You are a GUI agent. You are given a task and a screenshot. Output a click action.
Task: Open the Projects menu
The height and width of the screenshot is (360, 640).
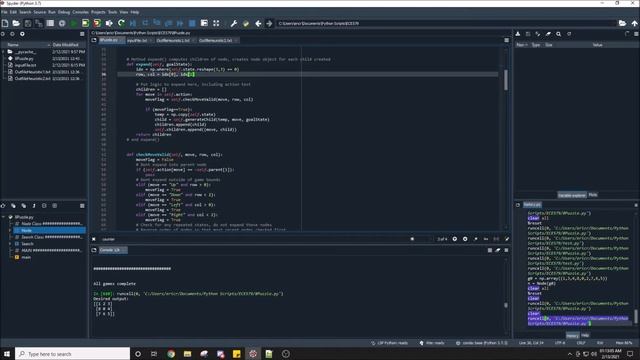pyautogui.click(x=98, y=12)
